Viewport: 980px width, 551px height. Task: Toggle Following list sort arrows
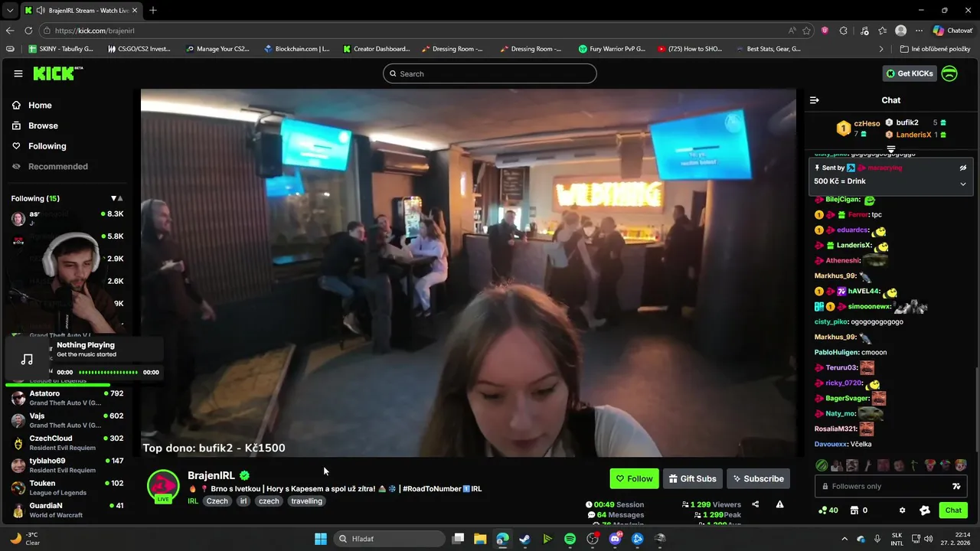(x=116, y=198)
